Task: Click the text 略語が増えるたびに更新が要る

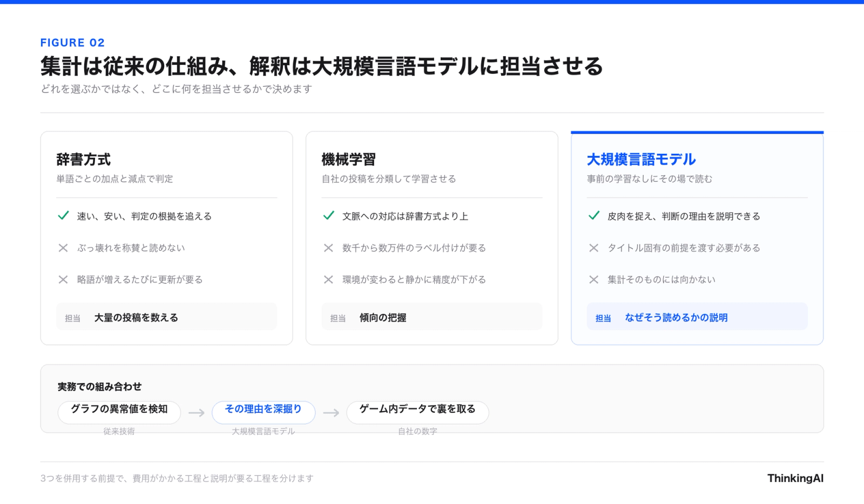Action: point(140,280)
